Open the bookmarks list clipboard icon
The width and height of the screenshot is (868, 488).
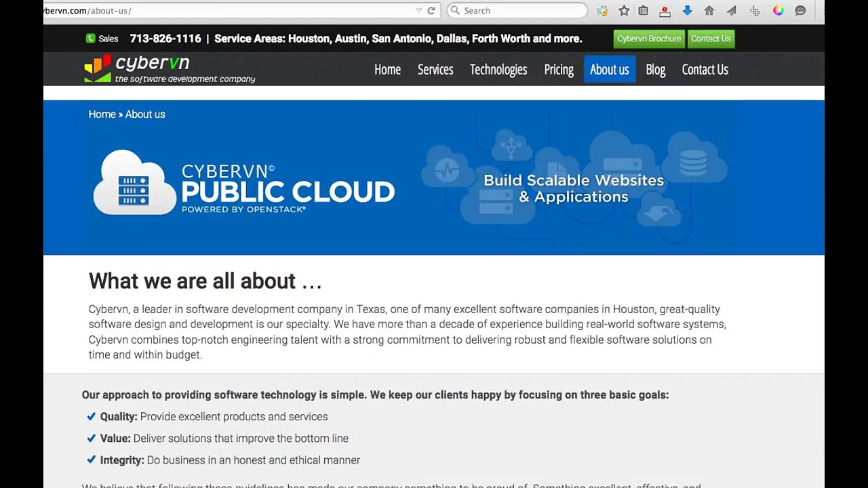click(644, 10)
